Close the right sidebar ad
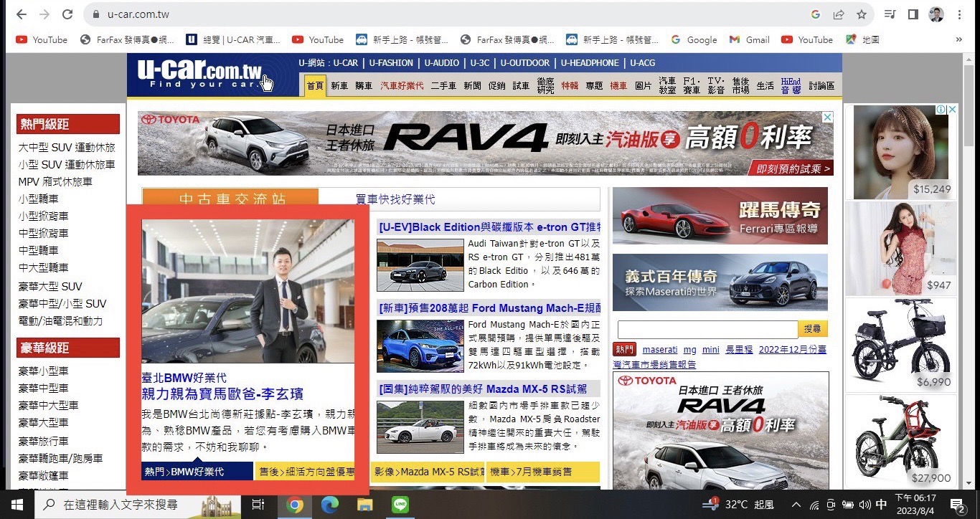This screenshot has height=519, width=980. [953, 110]
